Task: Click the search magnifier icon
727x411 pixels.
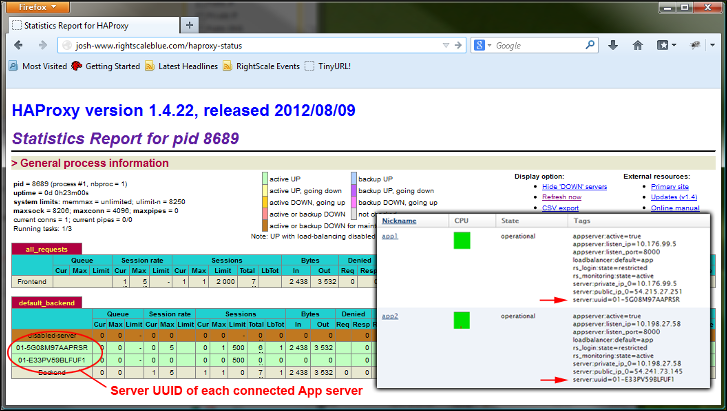Action: point(590,45)
